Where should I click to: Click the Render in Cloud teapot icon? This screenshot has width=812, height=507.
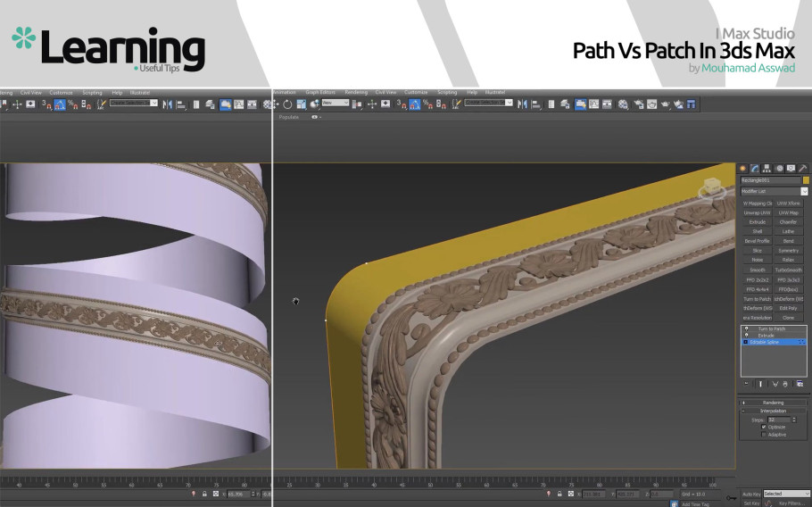678,104
